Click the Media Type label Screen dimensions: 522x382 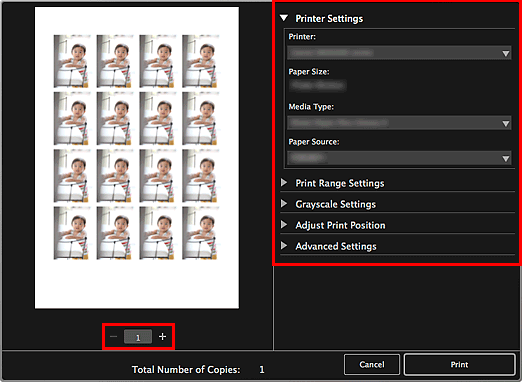click(x=311, y=107)
